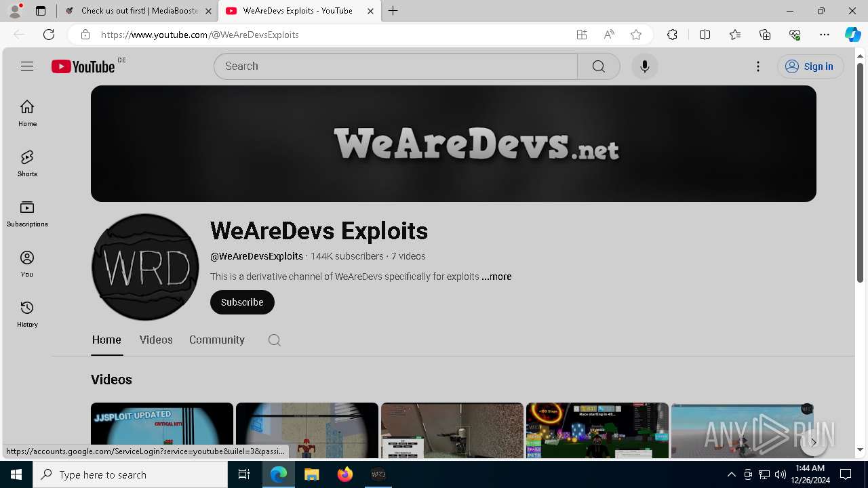Activate voice search microphone
The width and height of the screenshot is (868, 488).
(x=644, y=66)
